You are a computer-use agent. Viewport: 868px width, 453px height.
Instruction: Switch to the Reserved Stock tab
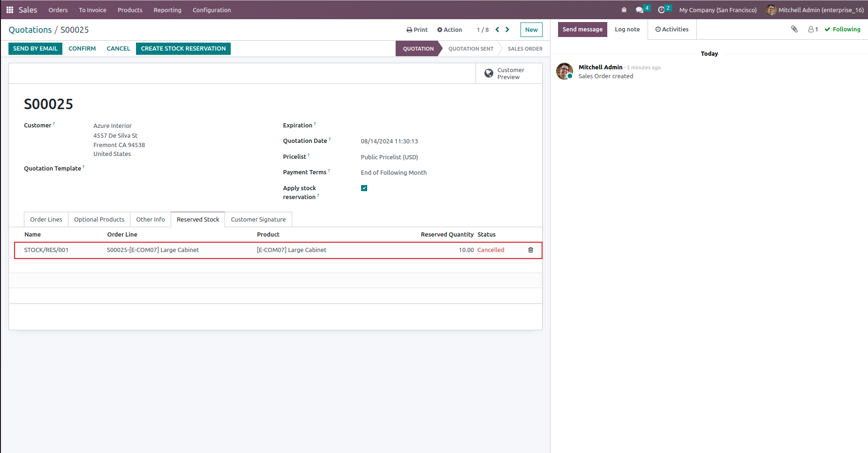point(198,219)
